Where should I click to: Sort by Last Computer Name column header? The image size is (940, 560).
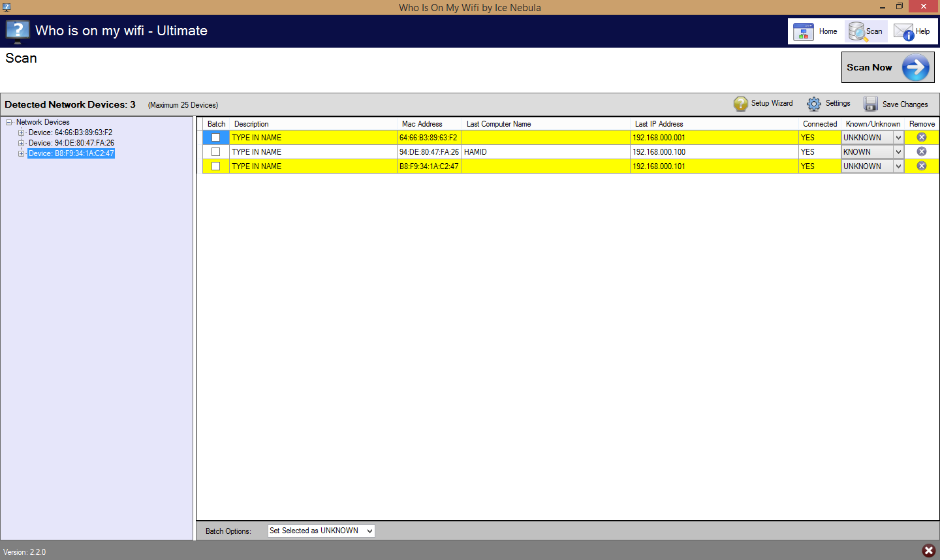point(546,124)
